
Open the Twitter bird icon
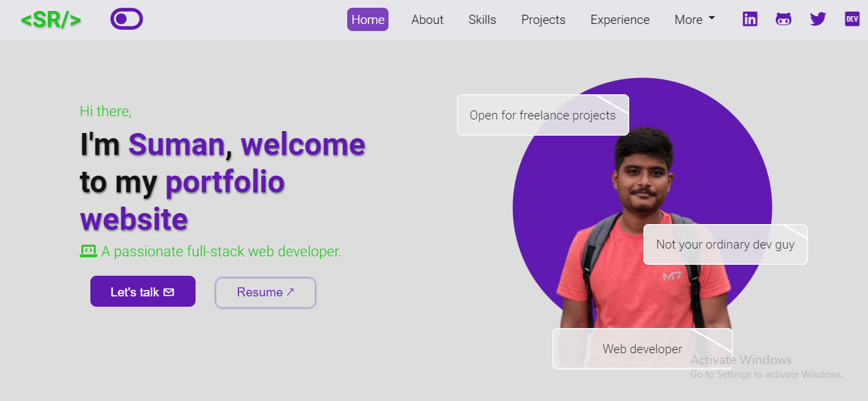pyautogui.click(x=818, y=19)
